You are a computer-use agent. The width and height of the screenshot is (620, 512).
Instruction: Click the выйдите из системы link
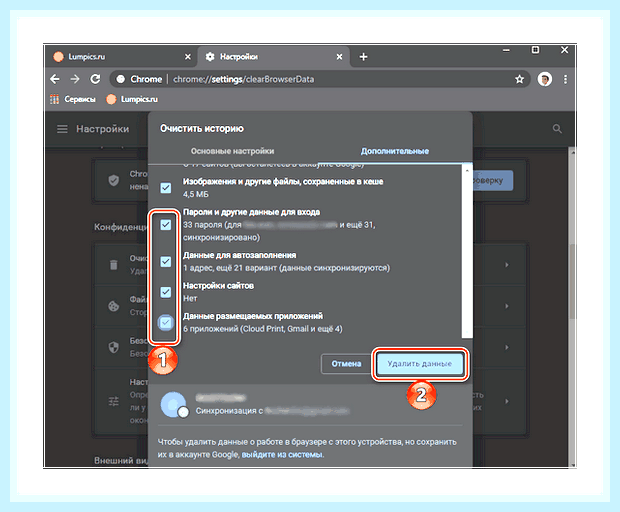(282, 454)
